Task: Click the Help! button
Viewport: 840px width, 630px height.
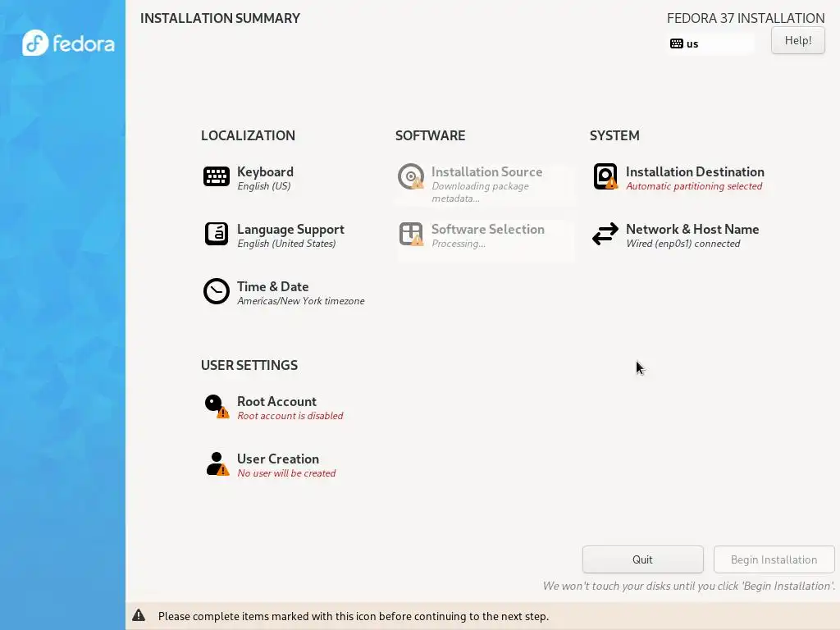Action: [797, 40]
